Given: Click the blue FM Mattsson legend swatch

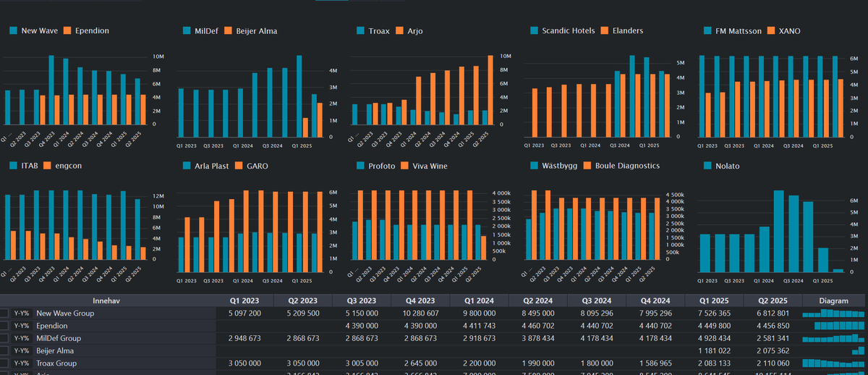Looking at the screenshot, I should point(708,31).
